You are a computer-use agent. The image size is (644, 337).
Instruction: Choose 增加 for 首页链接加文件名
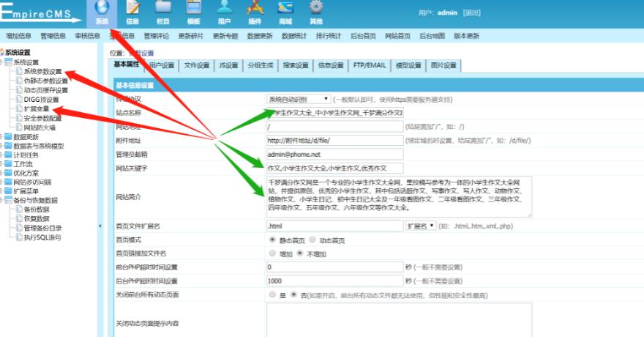[273, 253]
